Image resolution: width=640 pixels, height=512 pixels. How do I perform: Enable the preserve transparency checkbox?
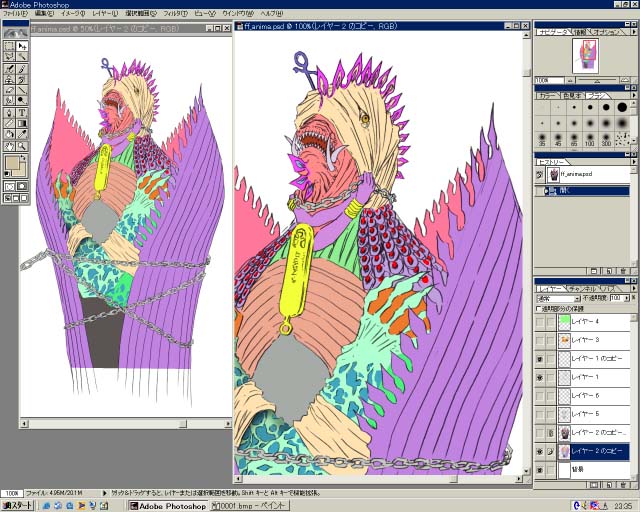tap(538, 308)
